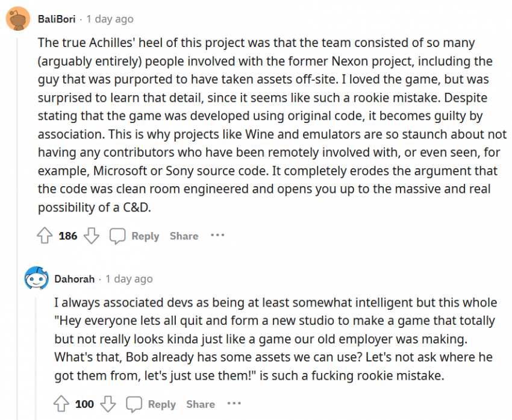Click Reply text under Dahorah's comment
Screen dimensions: 512x420
point(162,404)
